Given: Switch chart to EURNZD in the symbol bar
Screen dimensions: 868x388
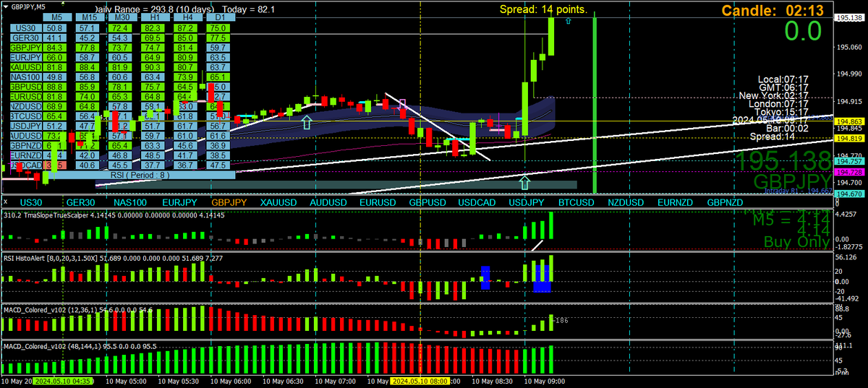Looking at the screenshot, I should pos(676,203).
